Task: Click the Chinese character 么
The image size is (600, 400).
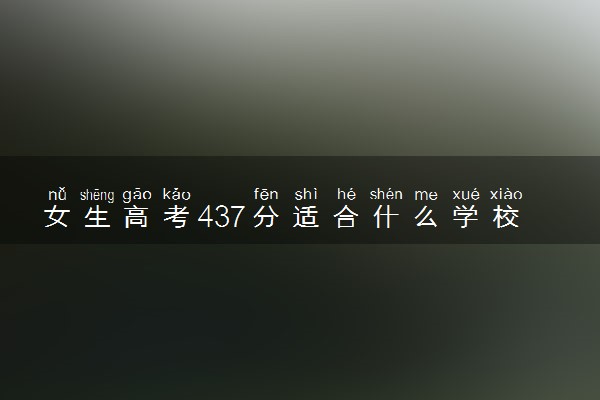Action: (x=426, y=217)
